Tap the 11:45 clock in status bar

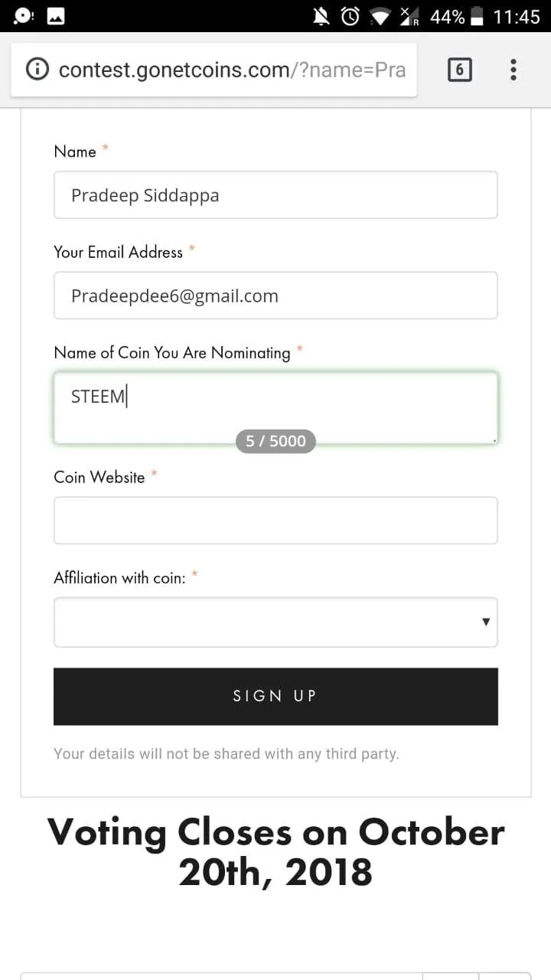517,16
